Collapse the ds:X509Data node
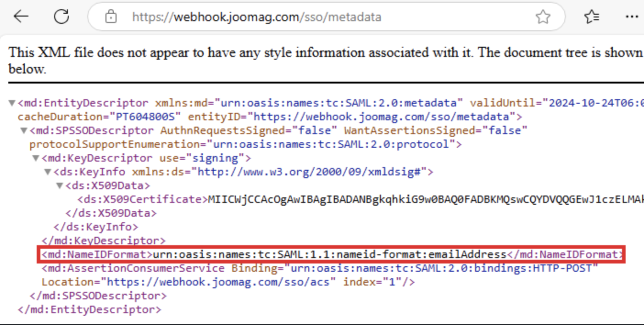The width and height of the screenshot is (644, 325). (x=60, y=186)
